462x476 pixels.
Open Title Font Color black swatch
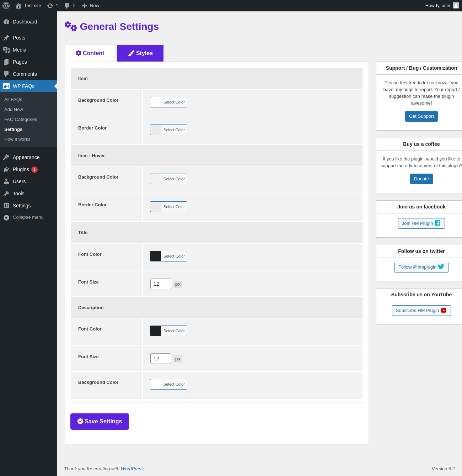click(156, 256)
